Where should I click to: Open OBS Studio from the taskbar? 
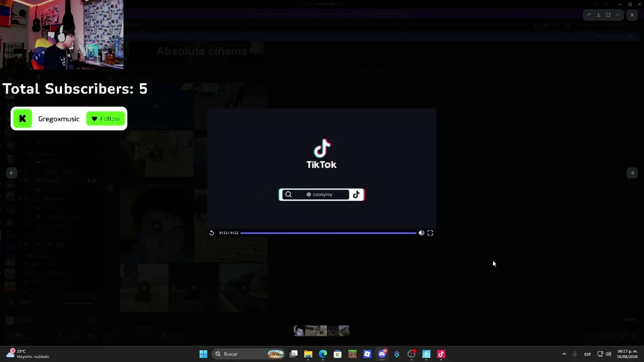pos(412,354)
